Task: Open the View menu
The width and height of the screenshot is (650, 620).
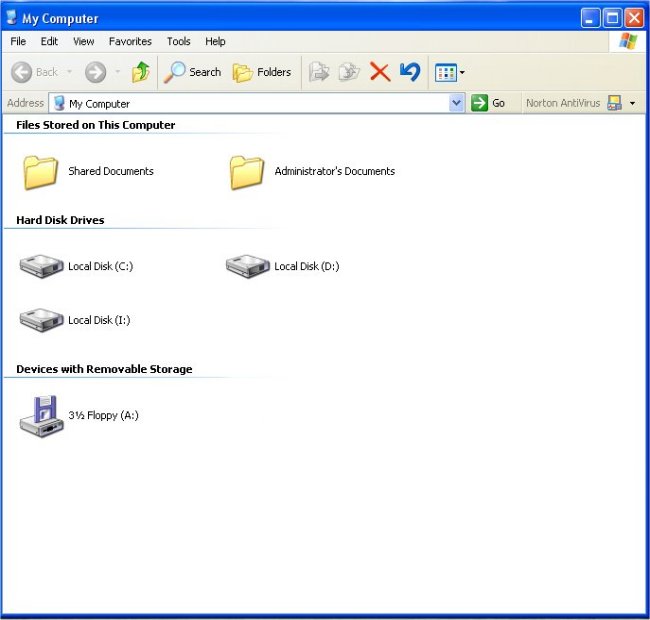Action: pyautogui.click(x=83, y=41)
